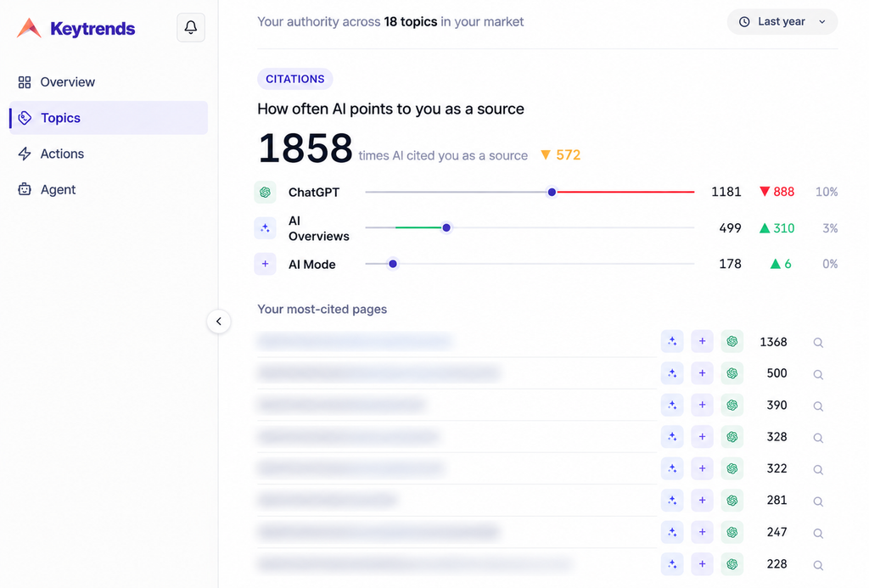
Task: Click ChatGPT icon in the 247 row
Action: (x=732, y=532)
